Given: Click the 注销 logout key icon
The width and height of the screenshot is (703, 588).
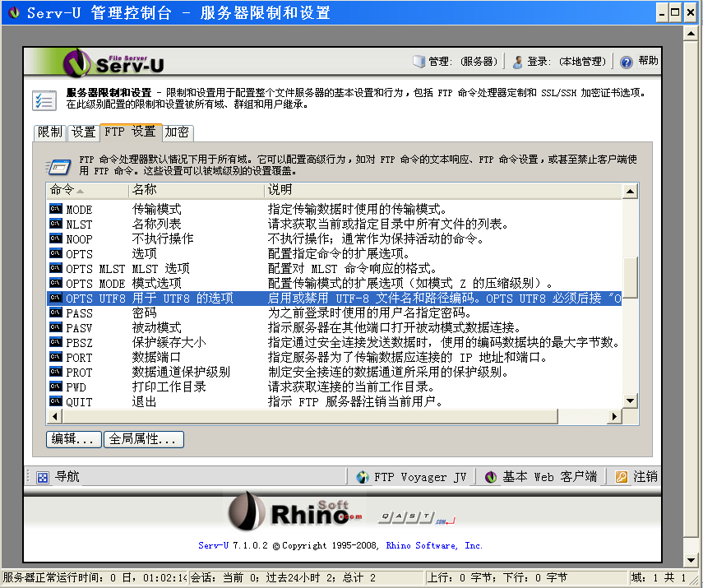Looking at the screenshot, I should (x=622, y=477).
